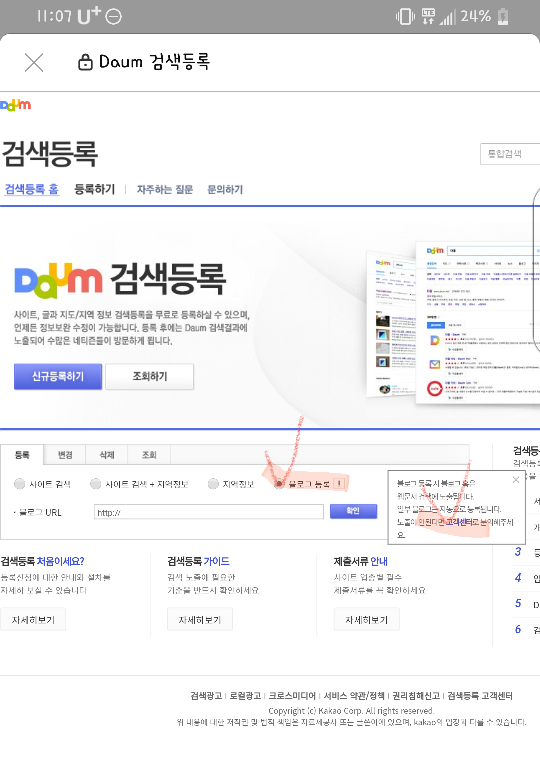Click the blue 신규등록하기 button

coord(58,376)
